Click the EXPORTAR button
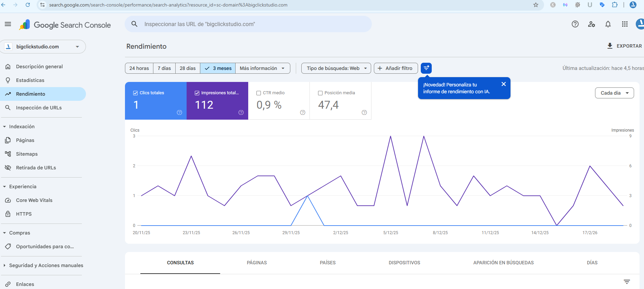The width and height of the screenshot is (644, 289). point(624,46)
